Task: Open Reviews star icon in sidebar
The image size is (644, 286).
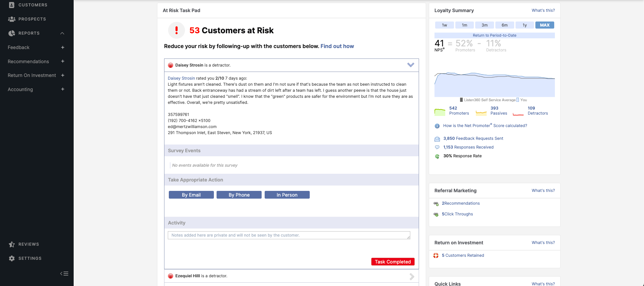Action: pos(12,244)
